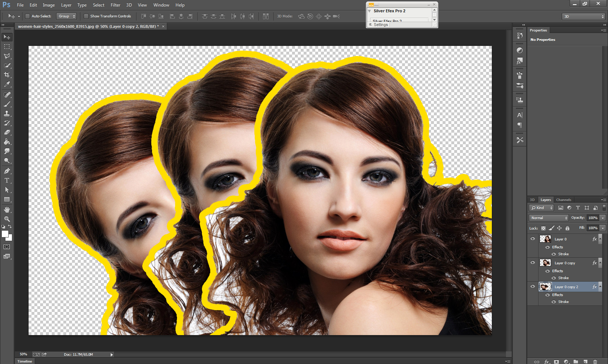
Task: Click the background color swatch
Action: 10,238
